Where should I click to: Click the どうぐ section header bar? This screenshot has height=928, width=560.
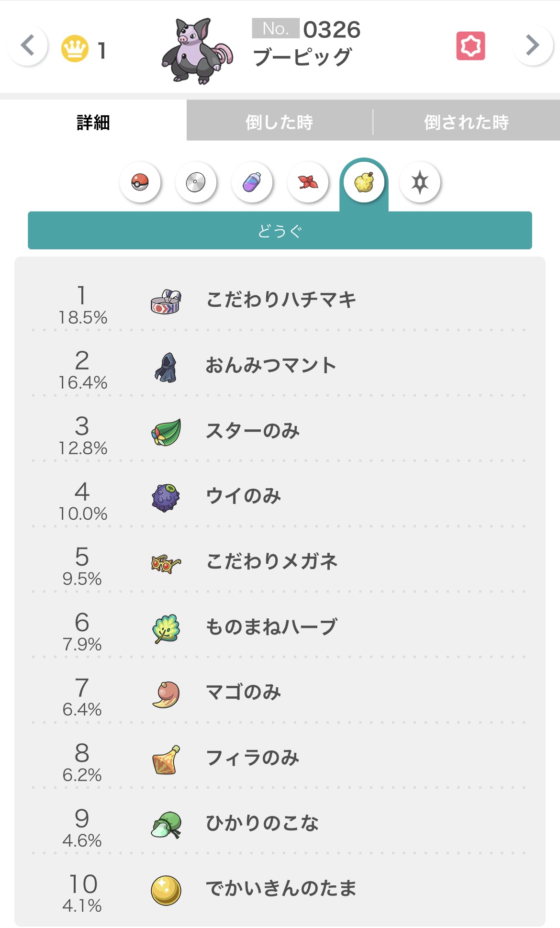click(280, 231)
